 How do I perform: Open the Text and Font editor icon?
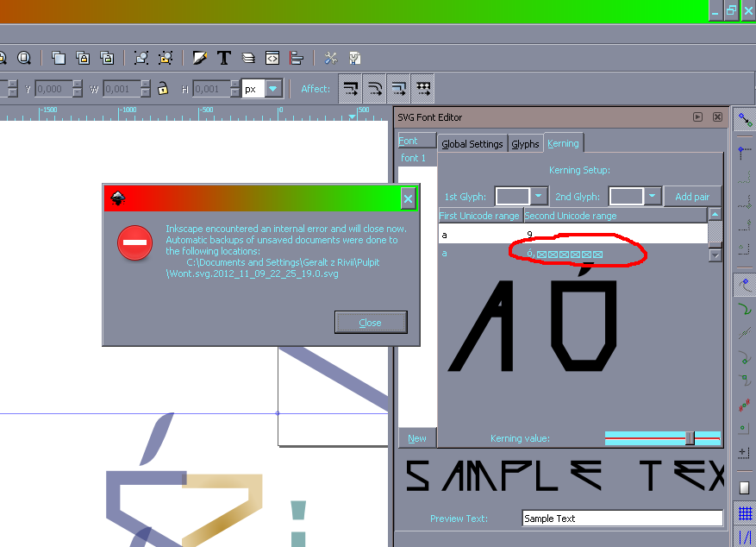pos(223,58)
